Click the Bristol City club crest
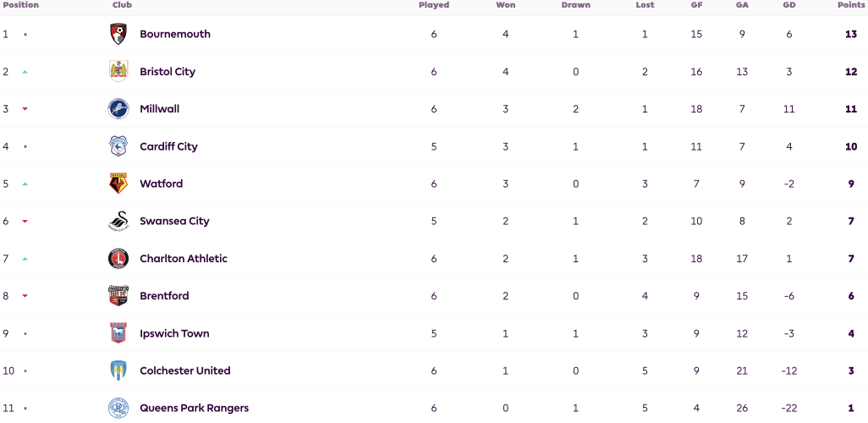This screenshot has width=868, height=423. pyautogui.click(x=118, y=71)
